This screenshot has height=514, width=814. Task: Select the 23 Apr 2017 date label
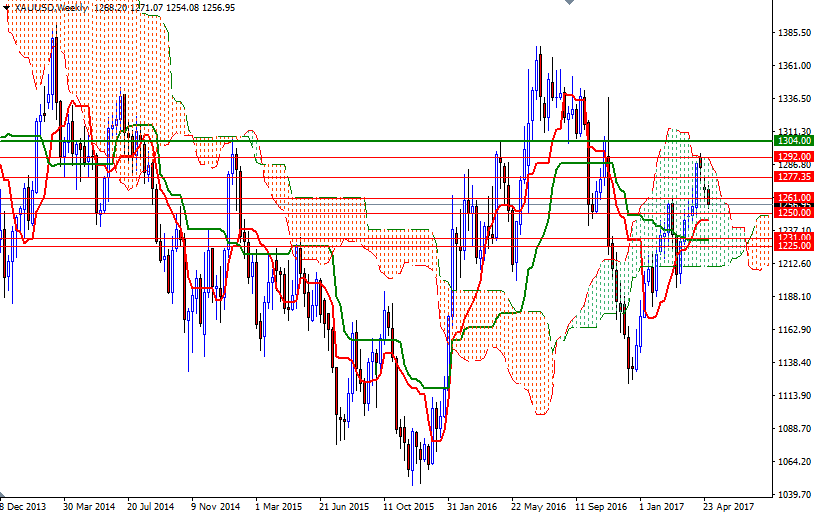(x=726, y=506)
